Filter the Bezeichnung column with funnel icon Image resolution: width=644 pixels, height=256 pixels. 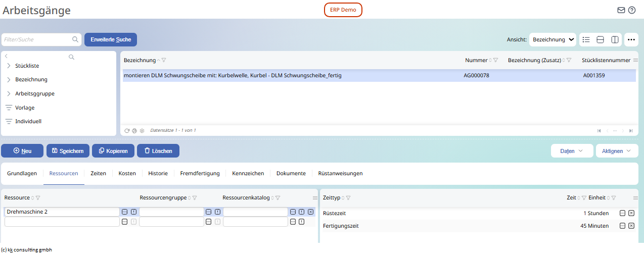pos(164,60)
